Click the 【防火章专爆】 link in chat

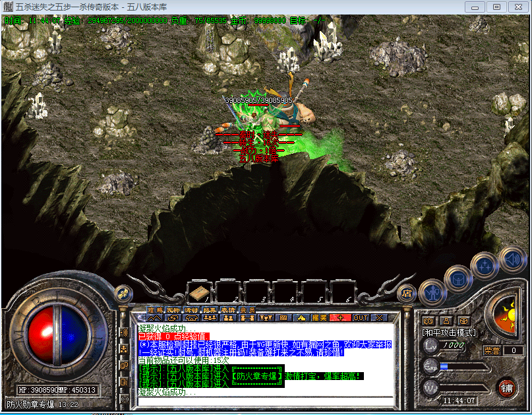tap(257, 376)
